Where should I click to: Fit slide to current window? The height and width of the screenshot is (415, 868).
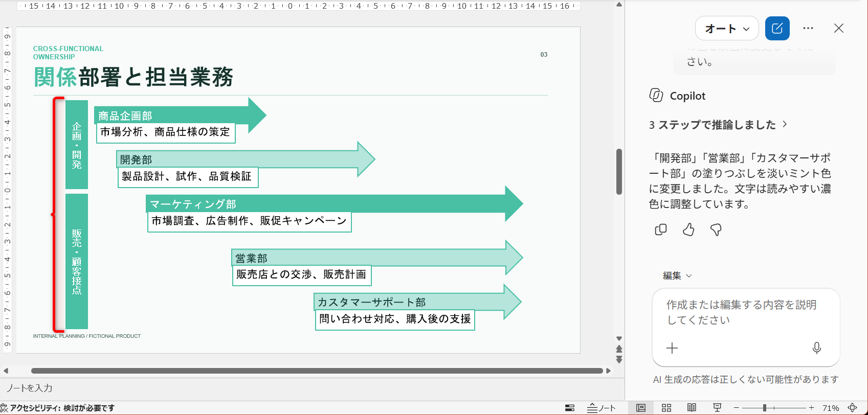853,408
